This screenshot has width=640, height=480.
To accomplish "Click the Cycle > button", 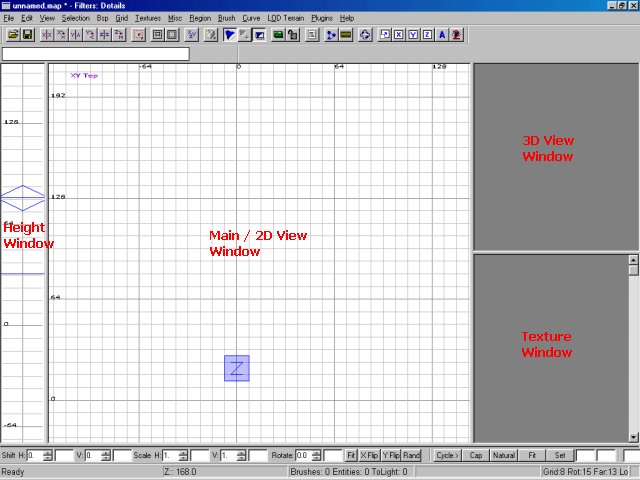I will tap(447, 455).
